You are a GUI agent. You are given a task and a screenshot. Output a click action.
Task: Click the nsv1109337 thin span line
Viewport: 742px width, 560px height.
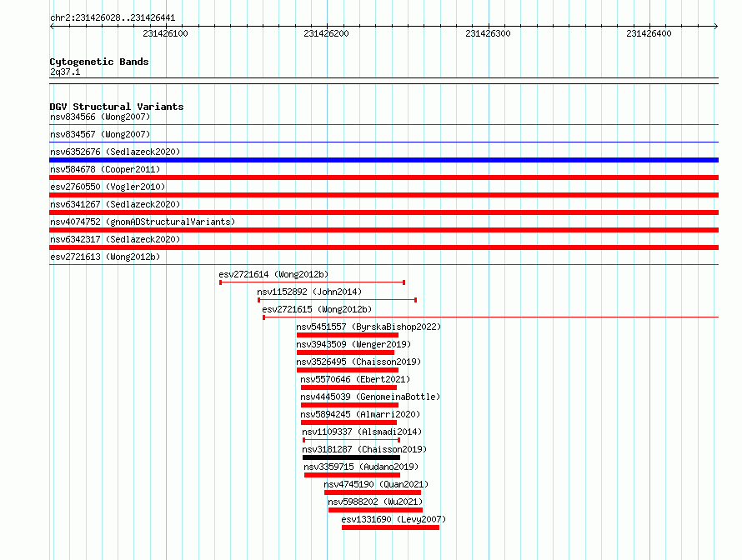coord(352,440)
